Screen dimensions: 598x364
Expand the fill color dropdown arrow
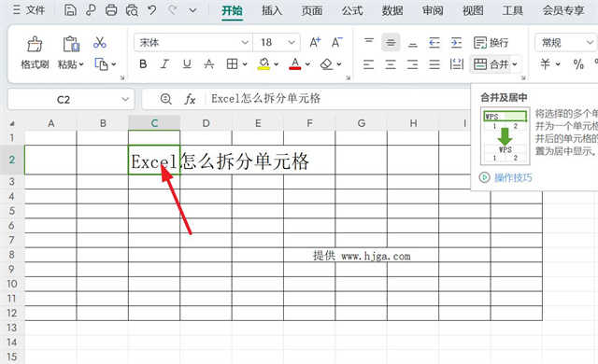(x=277, y=64)
